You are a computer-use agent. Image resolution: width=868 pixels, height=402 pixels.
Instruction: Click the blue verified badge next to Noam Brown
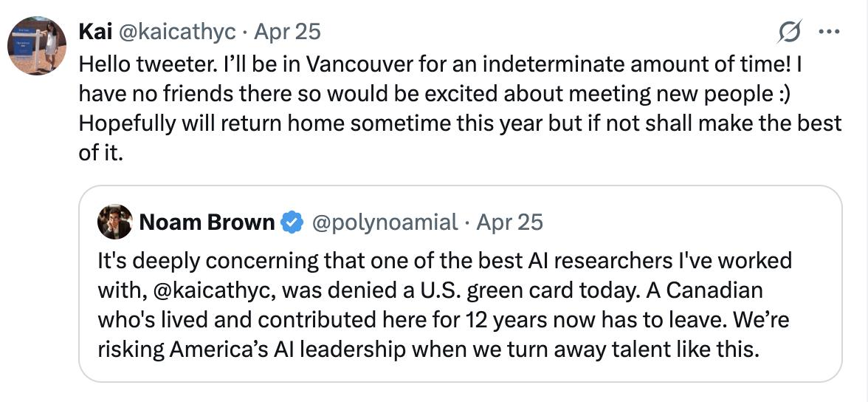293,222
